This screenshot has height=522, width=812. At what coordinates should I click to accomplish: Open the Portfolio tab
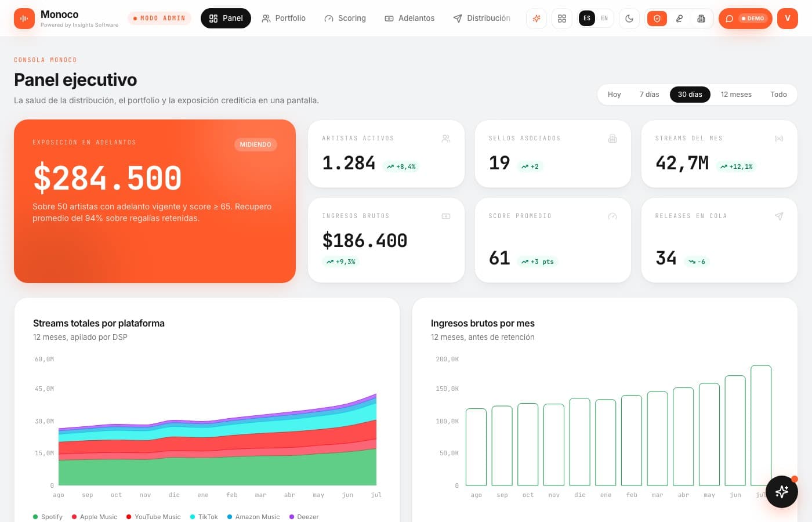tap(284, 19)
